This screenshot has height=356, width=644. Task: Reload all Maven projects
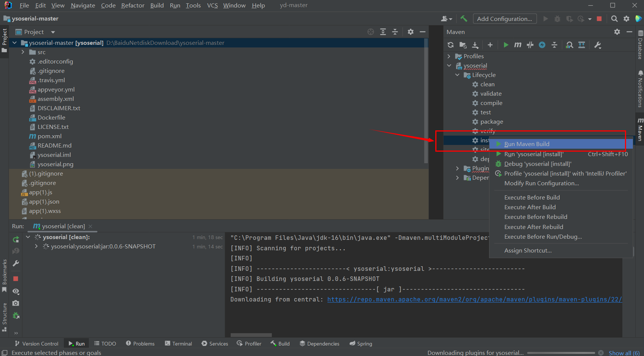451,45
